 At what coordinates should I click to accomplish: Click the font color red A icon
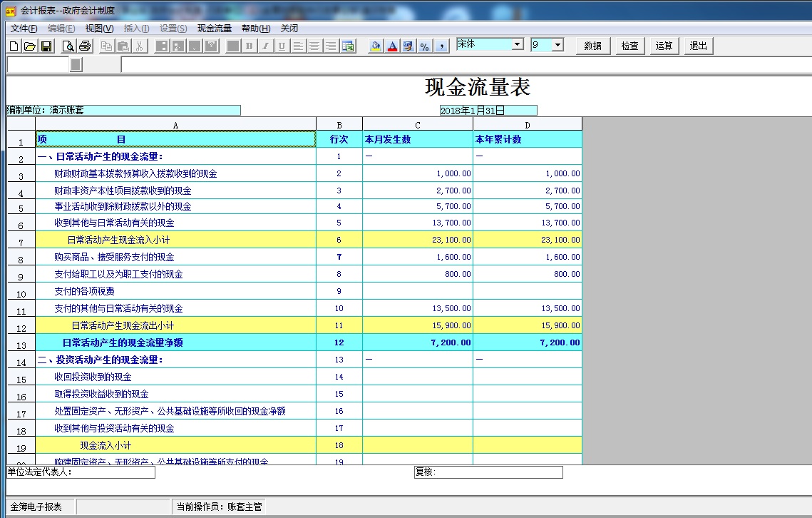point(392,46)
